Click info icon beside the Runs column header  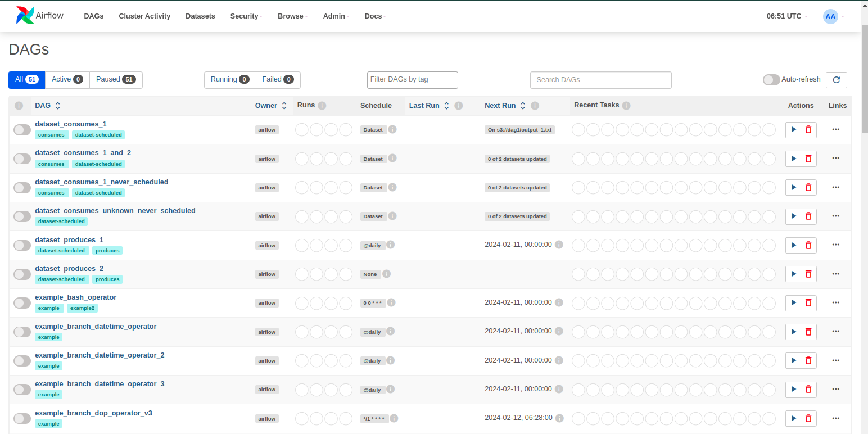pos(322,106)
